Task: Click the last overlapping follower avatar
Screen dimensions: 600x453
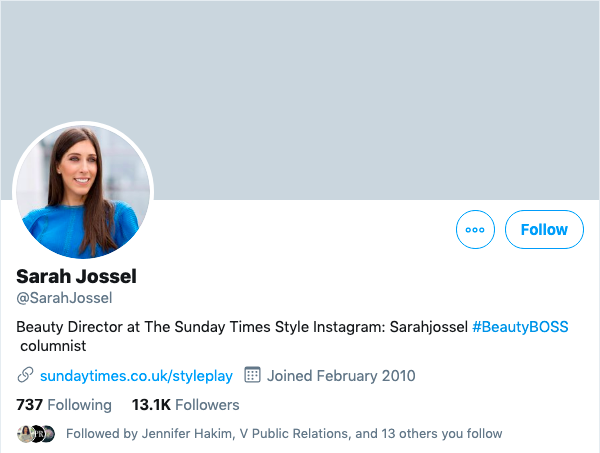Action: (48, 434)
